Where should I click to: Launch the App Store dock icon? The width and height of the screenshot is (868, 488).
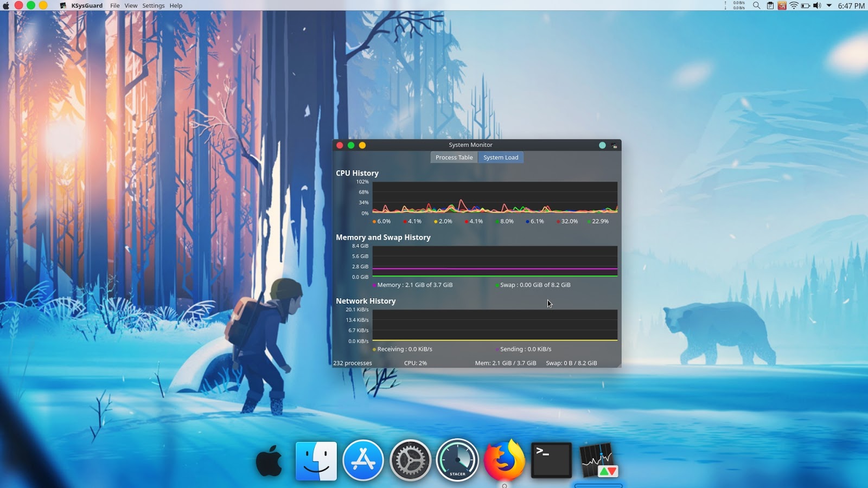coord(363,461)
